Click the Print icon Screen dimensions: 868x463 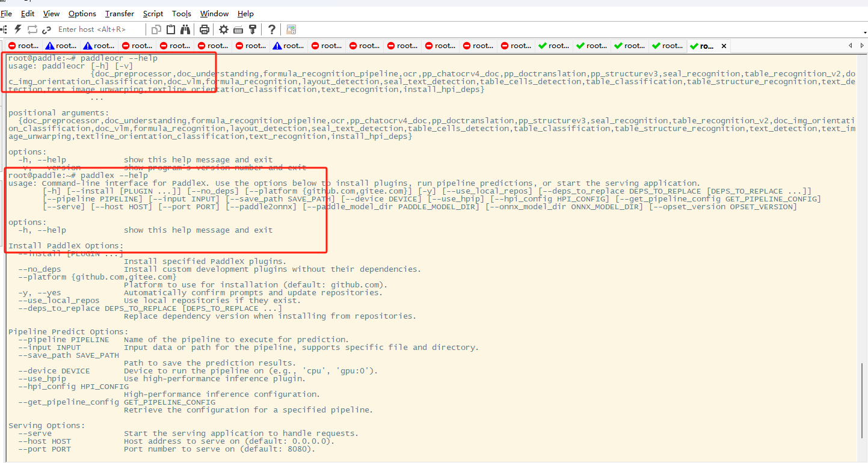click(x=205, y=29)
